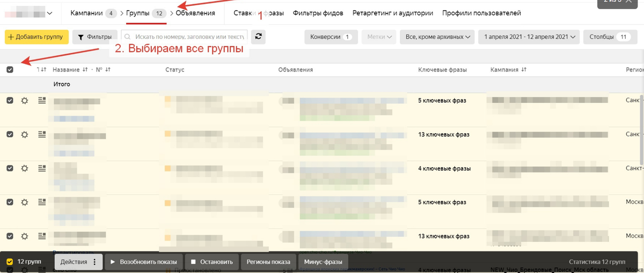Click 13 ключевых фраз in Санкт-Петербург row
The height and width of the screenshot is (273, 644).
point(444,134)
